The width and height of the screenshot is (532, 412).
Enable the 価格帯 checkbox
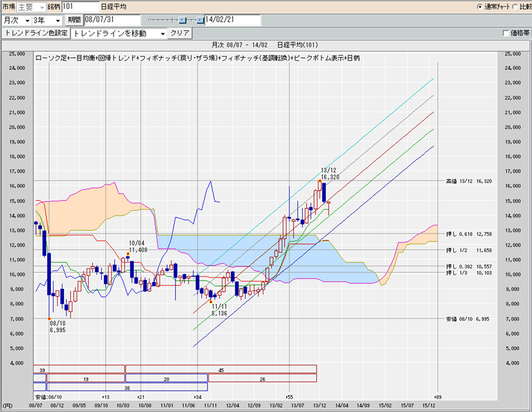click(506, 33)
